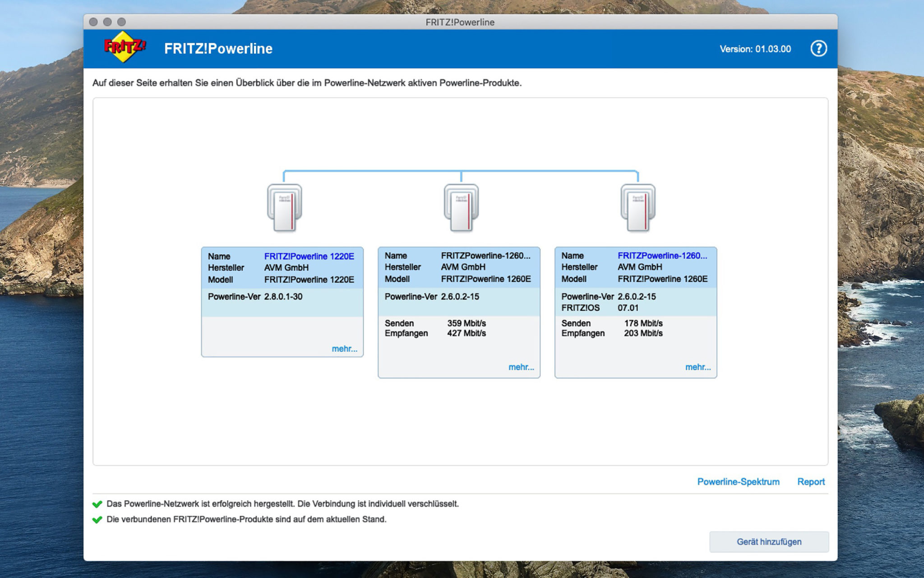Select the Senden 359 Mbit/s value

click(x=467, y=323)
